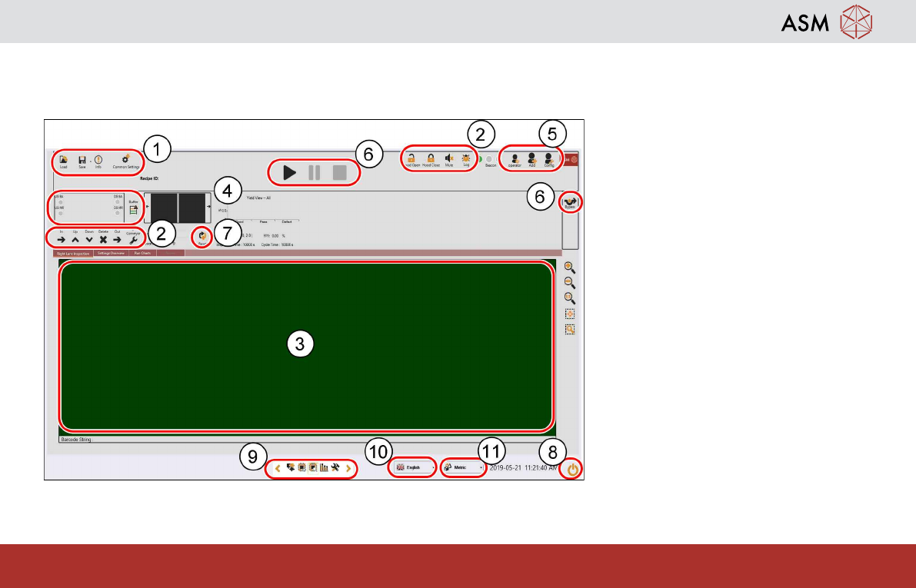Open the Info icon
This screenshot has width=916, height=588.
point(98,159)
